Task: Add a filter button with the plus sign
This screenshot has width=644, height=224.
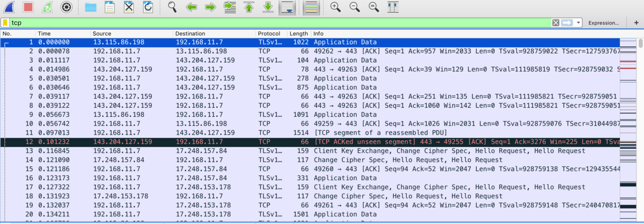Action: [x=636, y=23]
